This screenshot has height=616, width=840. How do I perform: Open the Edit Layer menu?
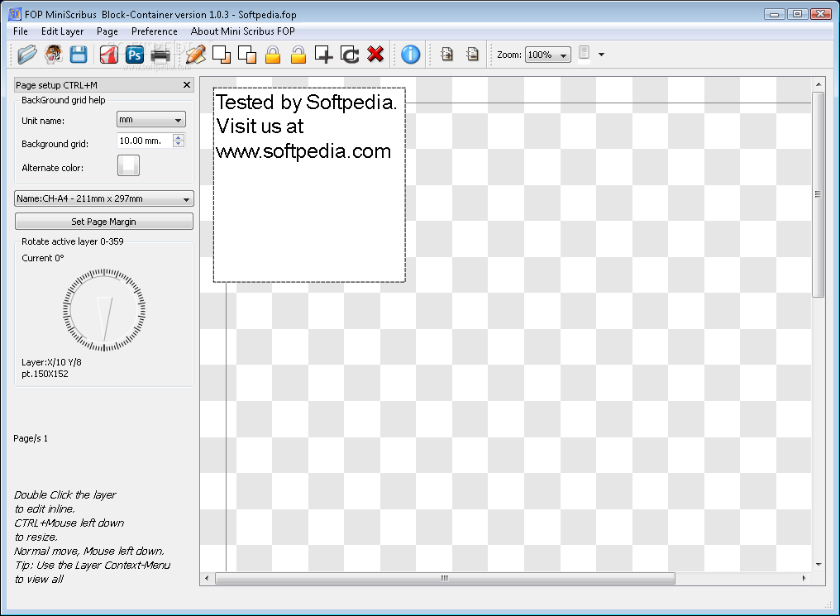62,31
